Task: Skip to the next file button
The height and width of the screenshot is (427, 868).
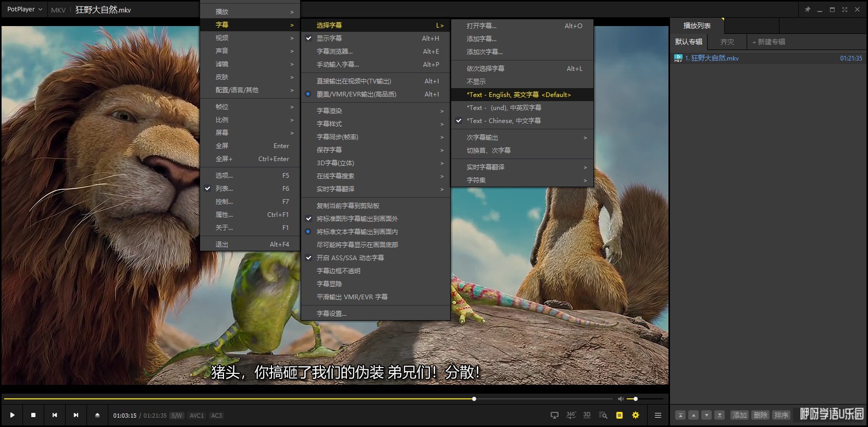Action: [76, 415]
